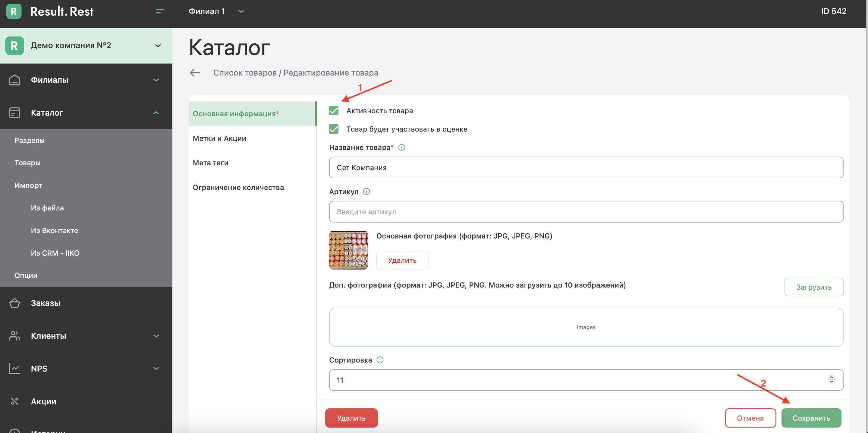Click info icon next to Название товара
868x433 pixels.
tap(402, 148)
